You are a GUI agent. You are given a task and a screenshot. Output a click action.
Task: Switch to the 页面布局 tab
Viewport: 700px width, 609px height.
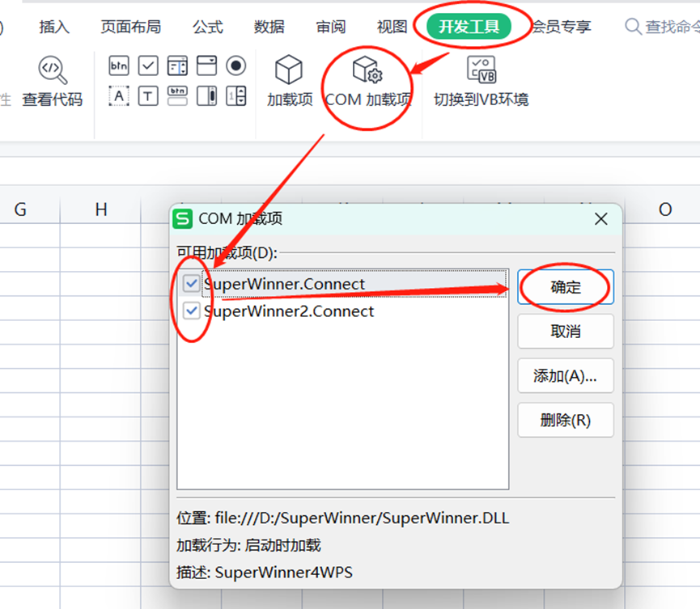(131, 27)
